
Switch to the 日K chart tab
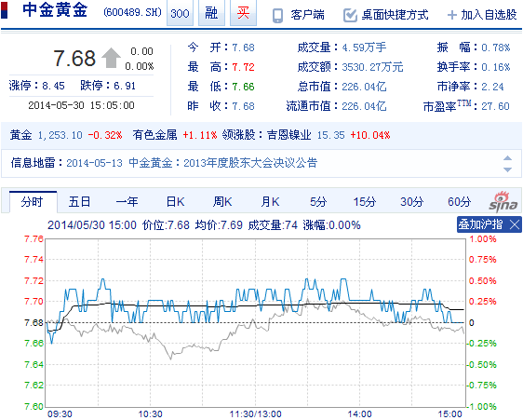coord(176,202)
